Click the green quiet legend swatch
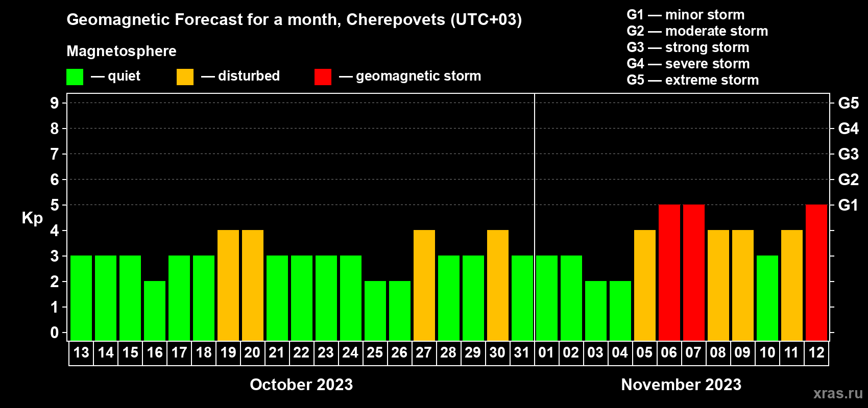 point(75,77)
